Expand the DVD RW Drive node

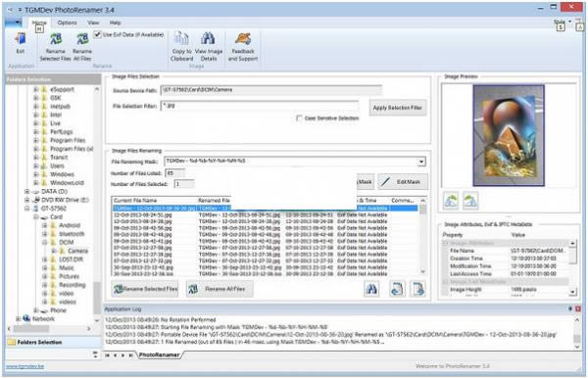point(26,200)
